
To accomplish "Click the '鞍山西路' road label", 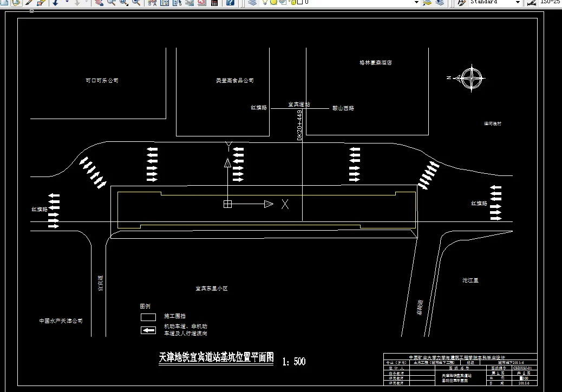I will (x=343, y=108).
